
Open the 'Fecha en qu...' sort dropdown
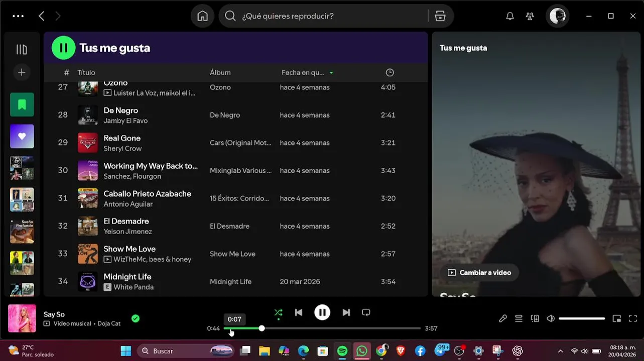pos(307,73)
